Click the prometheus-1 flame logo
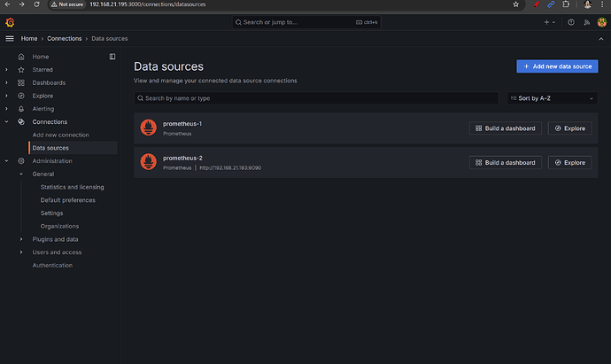 pos(149,128)
